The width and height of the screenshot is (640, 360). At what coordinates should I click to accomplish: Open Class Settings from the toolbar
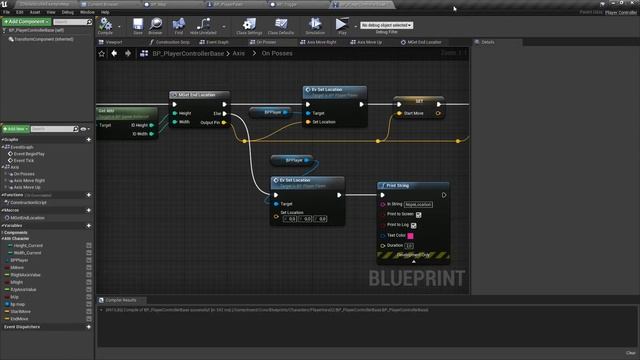pos(249,24)
